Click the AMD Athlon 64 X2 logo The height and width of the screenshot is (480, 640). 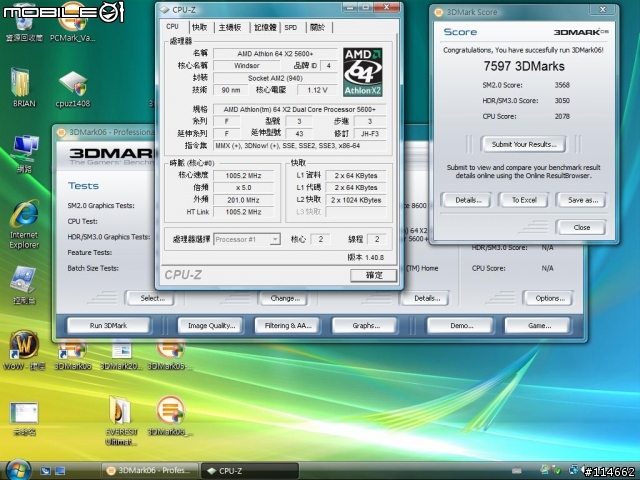pos(362,72)
